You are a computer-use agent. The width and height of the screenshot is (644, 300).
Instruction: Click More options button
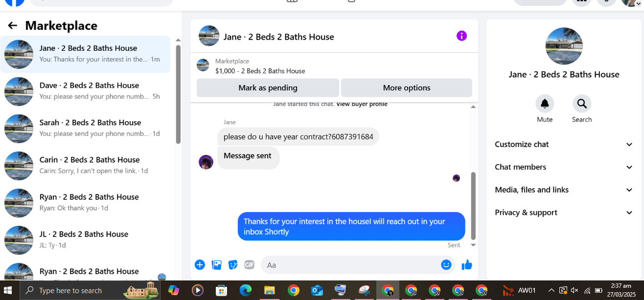point(407,88)
